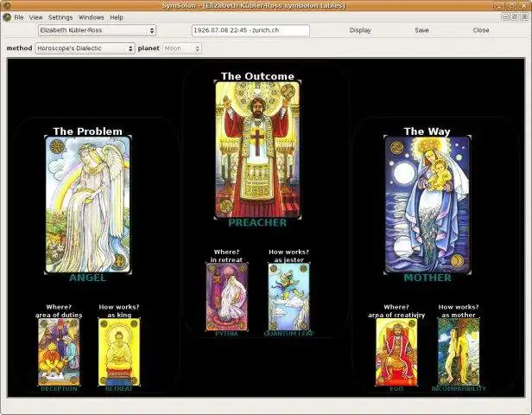This screenshot has width=532, height=415.
Task: Open the File menu
Action: point(18,17)
